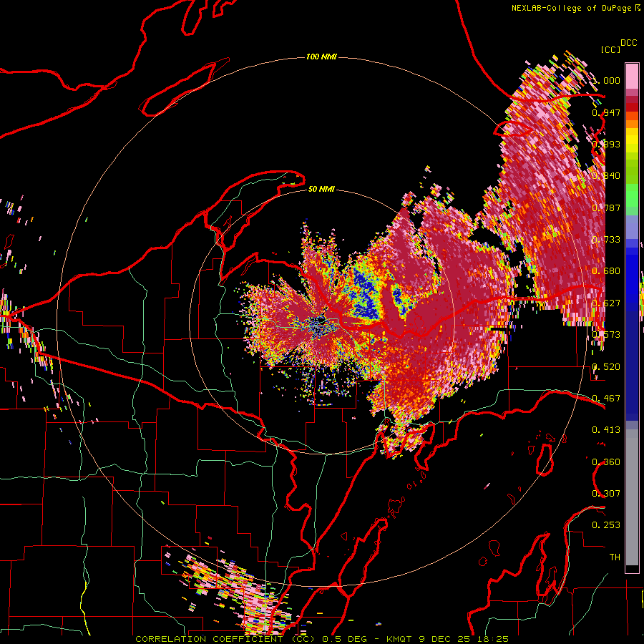Select the 0.787 legend value

pos(606,208)
